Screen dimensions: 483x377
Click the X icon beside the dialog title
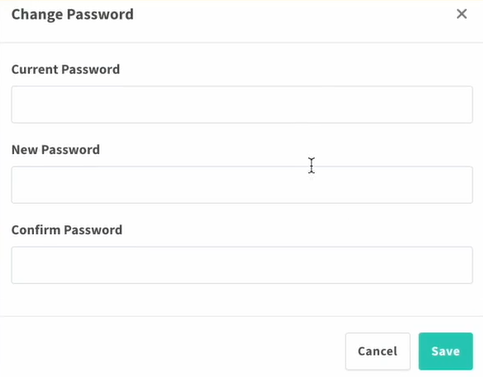(462, 14)
